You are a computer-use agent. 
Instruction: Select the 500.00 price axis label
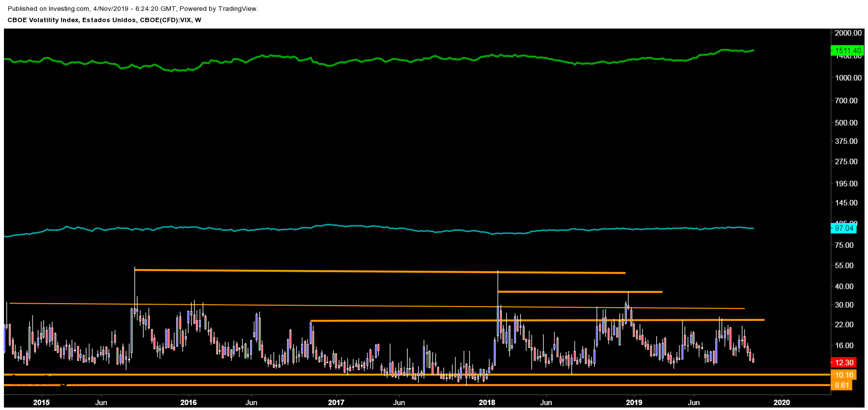846,123
